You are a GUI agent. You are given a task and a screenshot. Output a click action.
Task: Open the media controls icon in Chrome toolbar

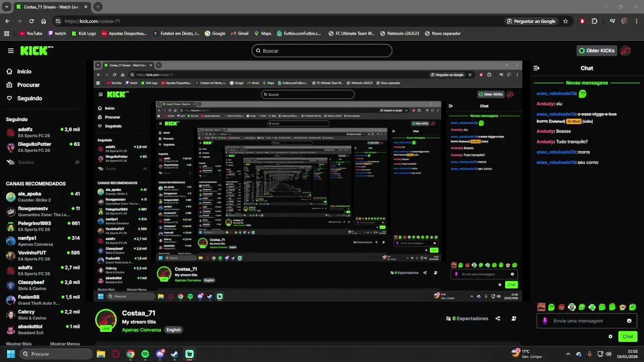612,21
